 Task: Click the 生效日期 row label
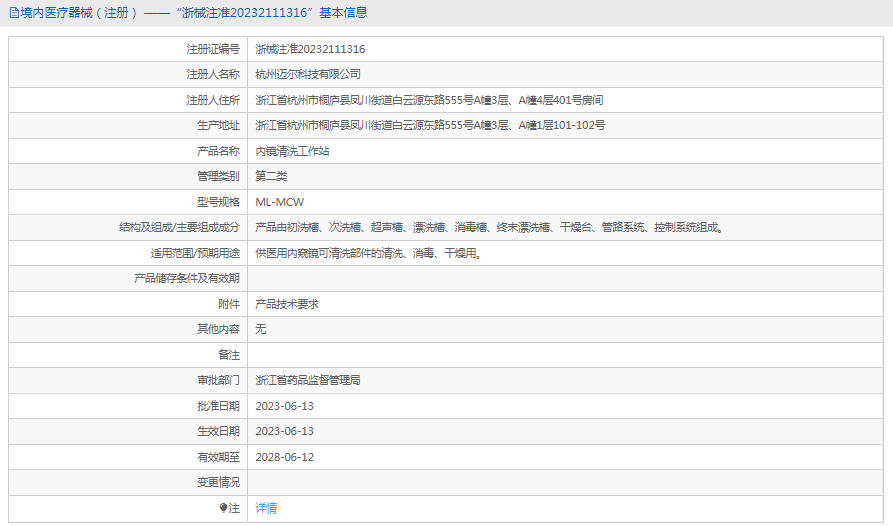[x=218, y=431]
